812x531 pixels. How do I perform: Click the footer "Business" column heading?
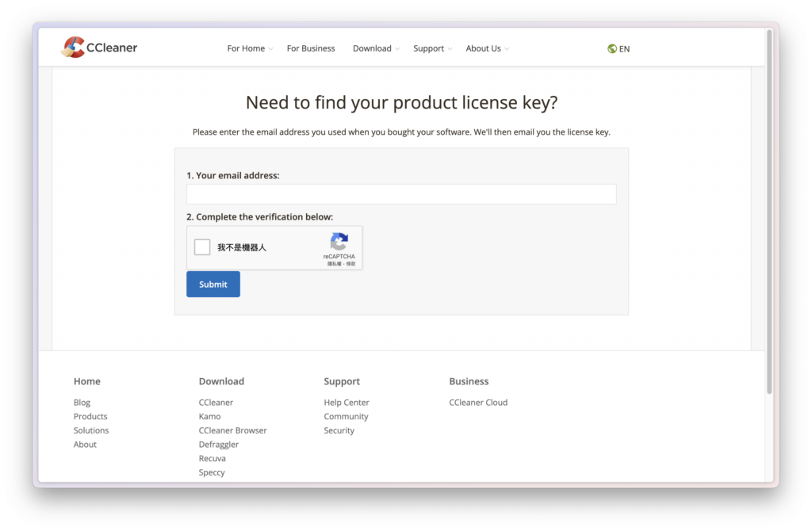click(x=469, y=381)
